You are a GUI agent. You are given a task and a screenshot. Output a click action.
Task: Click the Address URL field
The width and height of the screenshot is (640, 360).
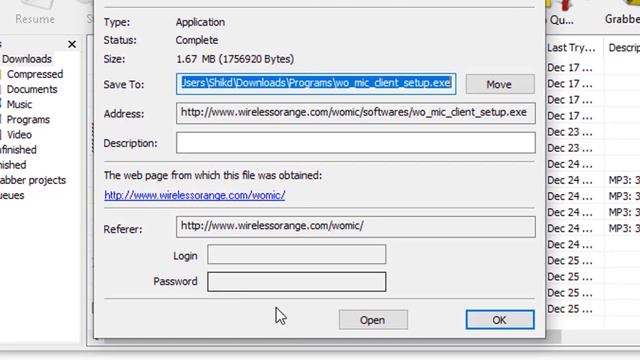[356, 113]
